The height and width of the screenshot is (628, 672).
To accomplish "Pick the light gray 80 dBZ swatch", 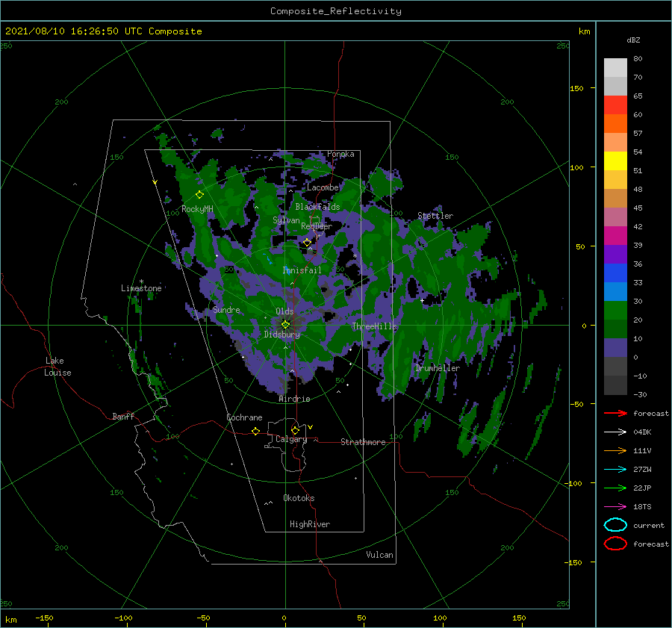I will tap(615, 67).
